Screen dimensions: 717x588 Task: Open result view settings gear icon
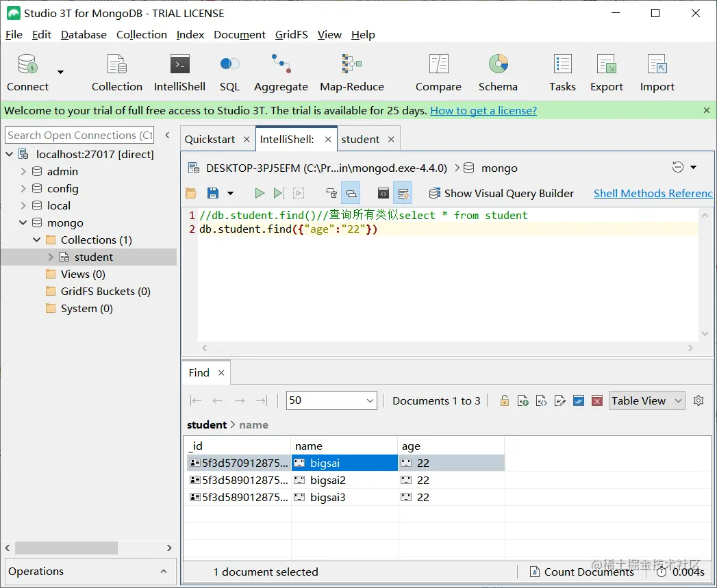tap(699, 400)
